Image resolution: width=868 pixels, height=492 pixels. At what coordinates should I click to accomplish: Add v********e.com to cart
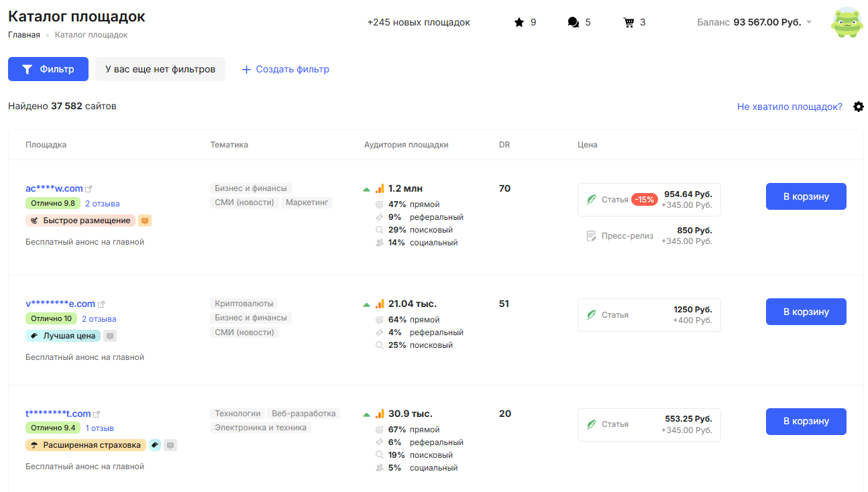806,312
